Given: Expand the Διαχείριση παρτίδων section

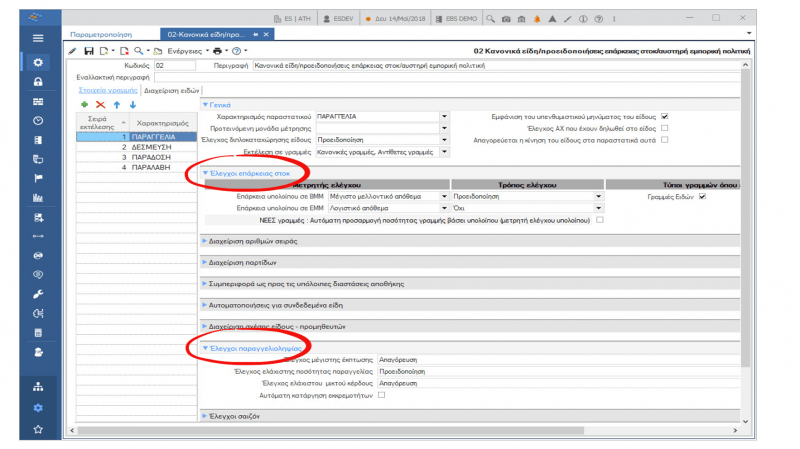Looking at the screenshot, I should 205,262.
